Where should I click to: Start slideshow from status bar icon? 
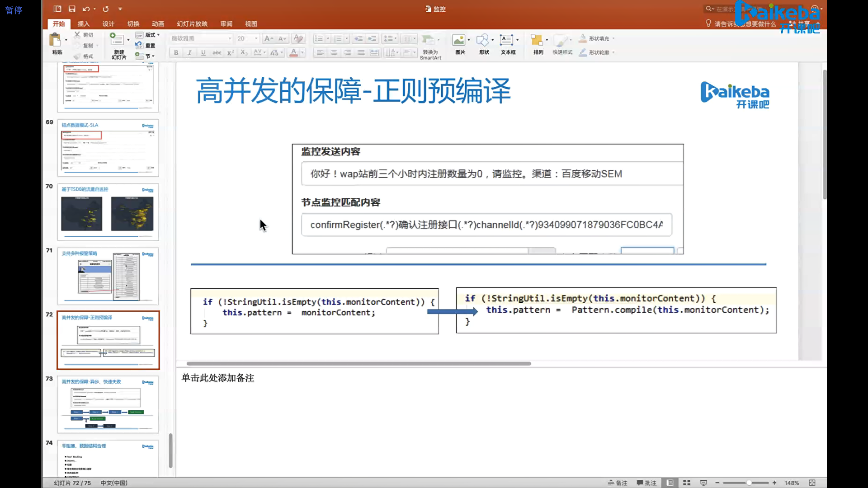click(x=703, y=483)
